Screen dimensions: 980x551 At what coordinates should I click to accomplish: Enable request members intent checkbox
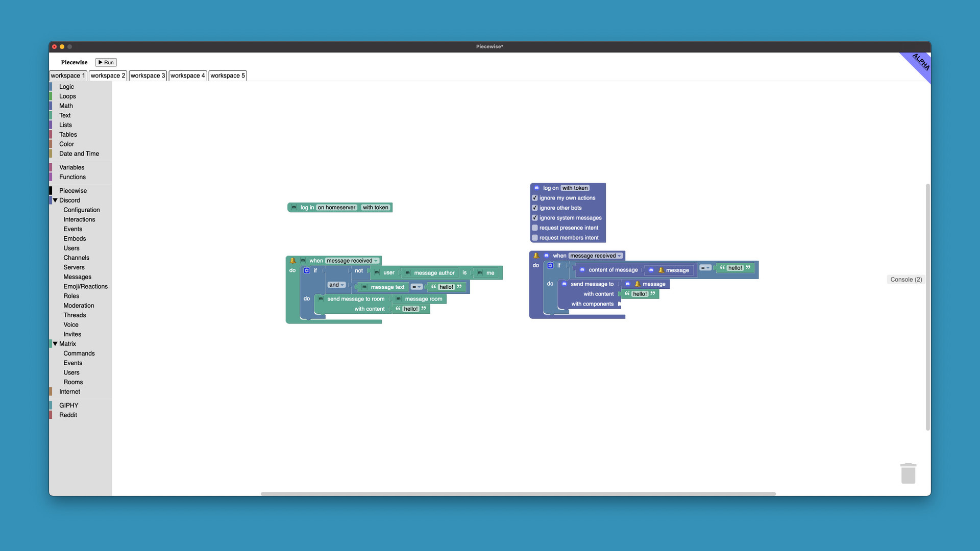tap(535, 238)
